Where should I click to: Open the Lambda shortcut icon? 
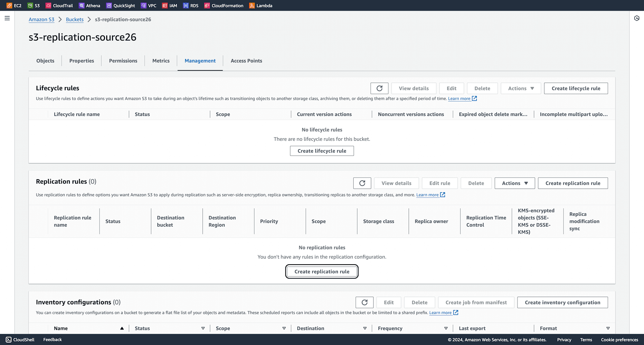tap(252, 5)
